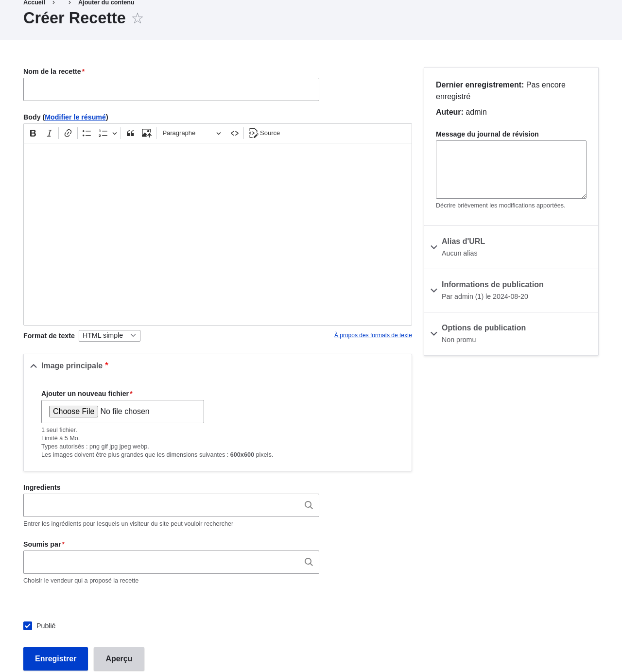Expand Options de publication section
Image resolution: width=622 pixels, height=672 pixels.
tap(511, 334)
